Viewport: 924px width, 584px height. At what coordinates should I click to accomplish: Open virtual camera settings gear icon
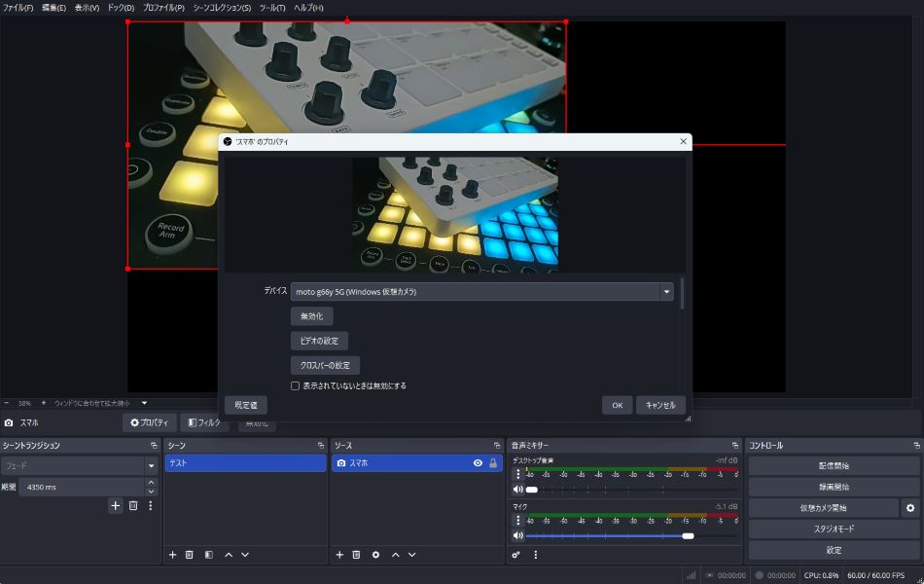pos(910,508)
